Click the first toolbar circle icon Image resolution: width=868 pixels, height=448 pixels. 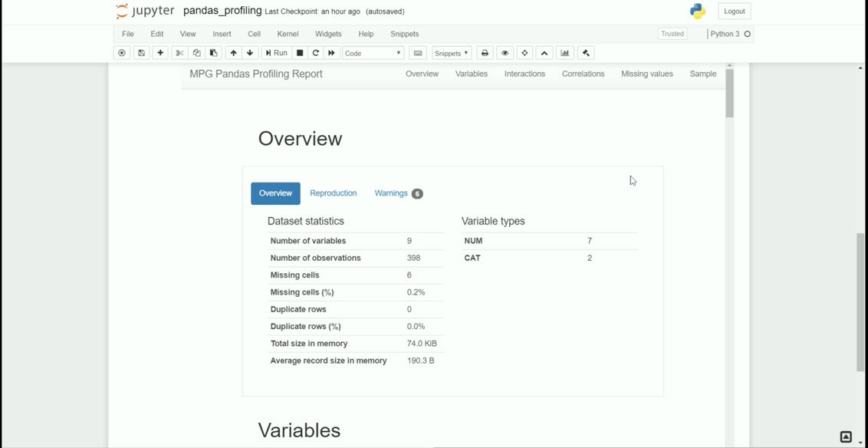[122, 53]
